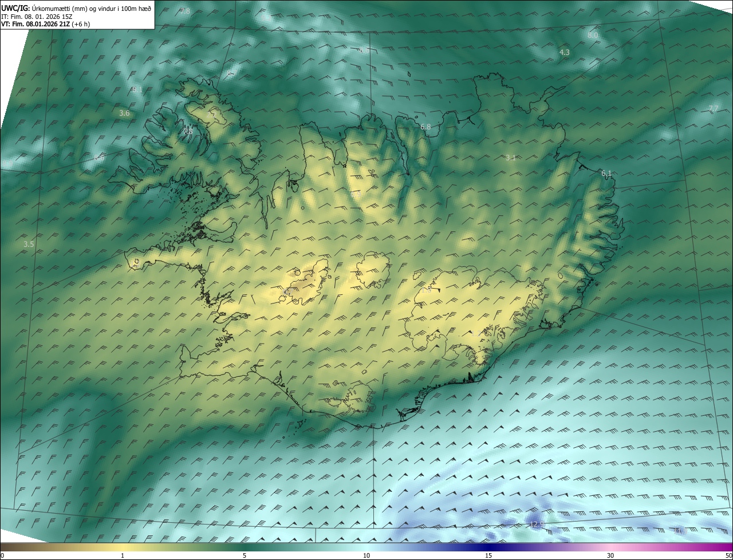
Task: Click the colorbar tick label 10
Action: coord(366,555)
